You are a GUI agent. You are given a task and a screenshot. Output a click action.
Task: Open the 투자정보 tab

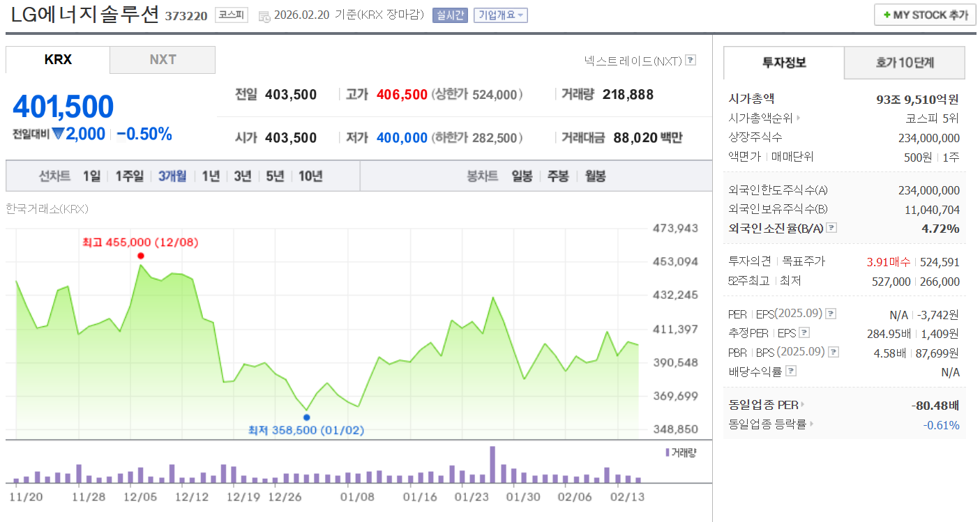tap(784, 63)
